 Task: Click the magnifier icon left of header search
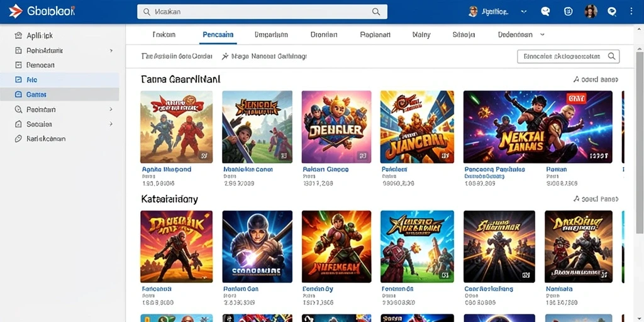(x=147, y=12)
